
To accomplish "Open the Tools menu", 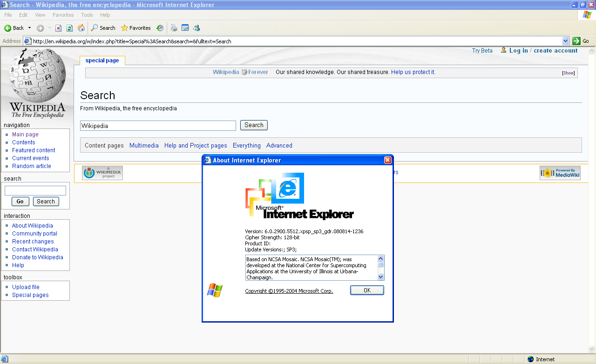I will tap(87, 14).
